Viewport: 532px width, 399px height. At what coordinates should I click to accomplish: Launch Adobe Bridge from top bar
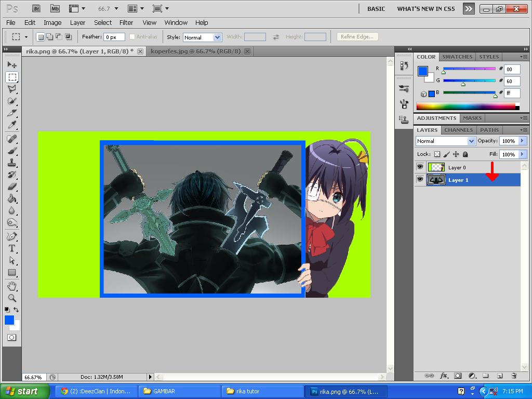pyautogui.click(x=36, y=8)
